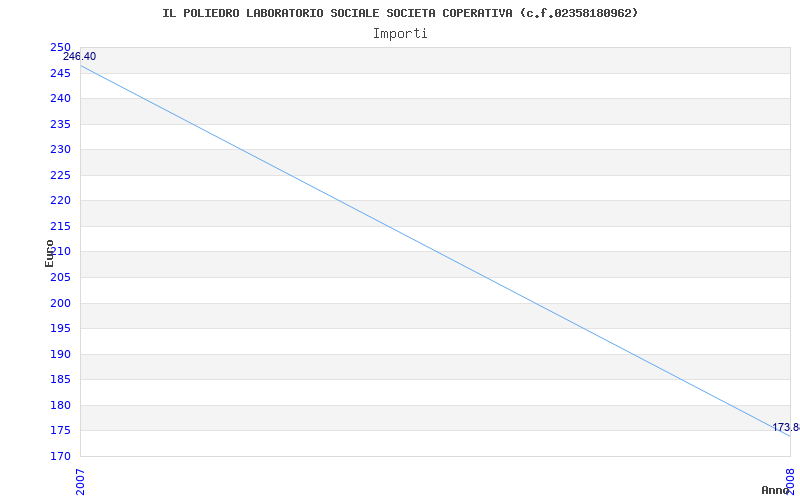This screenshot has width=800, height=500.
Task: Click the 240 y-axis tick label
Action: point(60,98)
